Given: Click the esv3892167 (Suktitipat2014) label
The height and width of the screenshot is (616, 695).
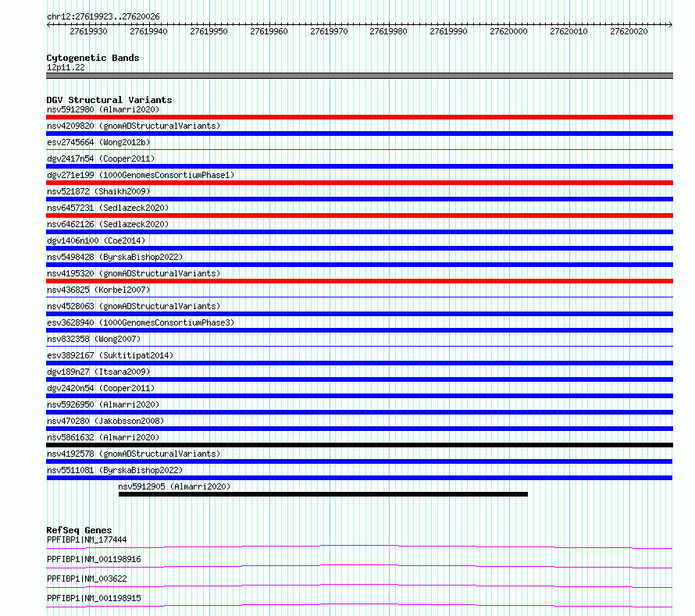Looking at the screenshot, I should (110, 355).
